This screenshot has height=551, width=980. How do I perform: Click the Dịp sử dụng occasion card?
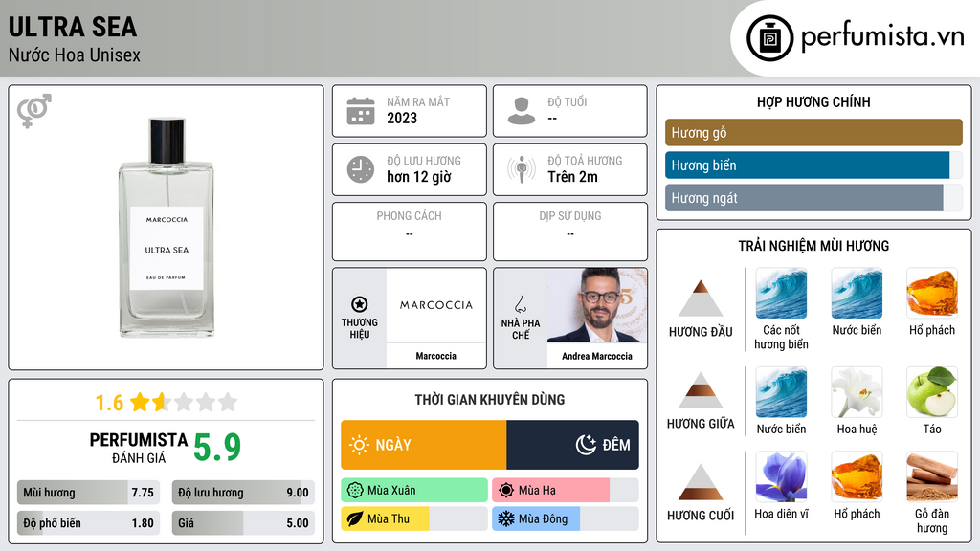570,231
